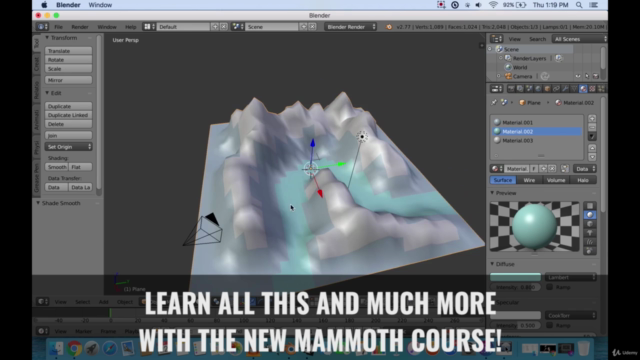640x360 pixels.
Task: Set preview to large sphere with sky
Action: coord(589,251)
